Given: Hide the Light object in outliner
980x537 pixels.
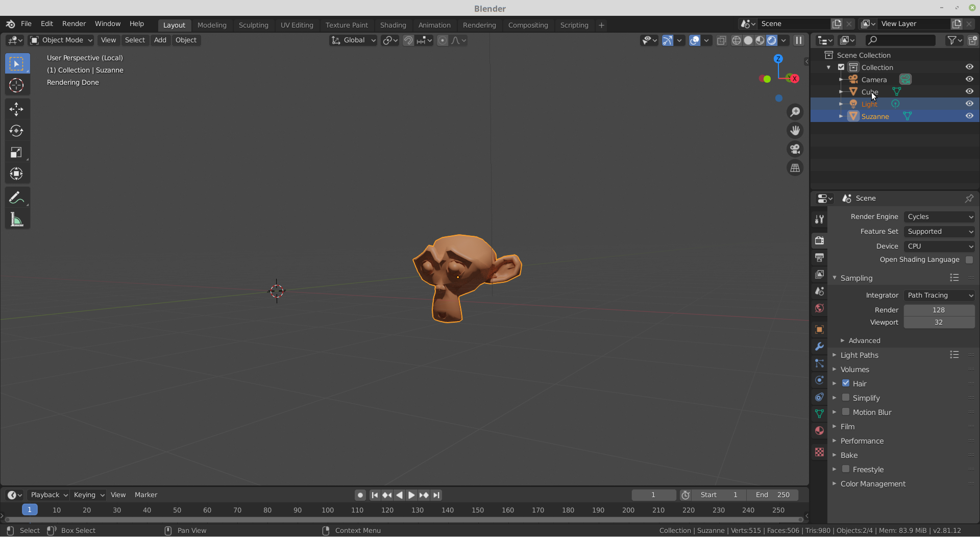Looking at the screenshot, I should click(x=969, y=104).
